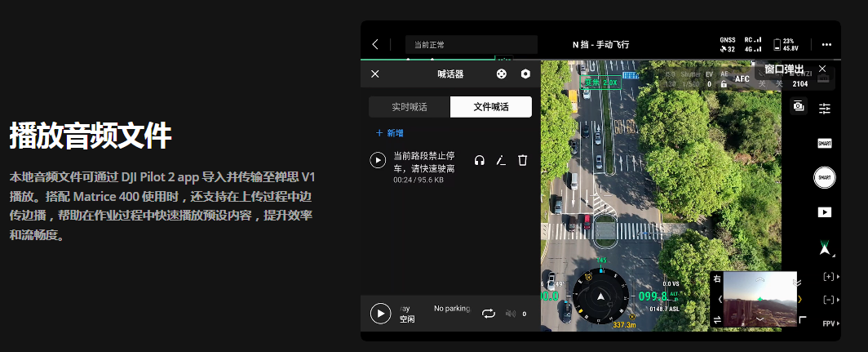Toggle AE lock icon
Image resolution: width=868 pixels, height=352 pixels.
(724, 84)
